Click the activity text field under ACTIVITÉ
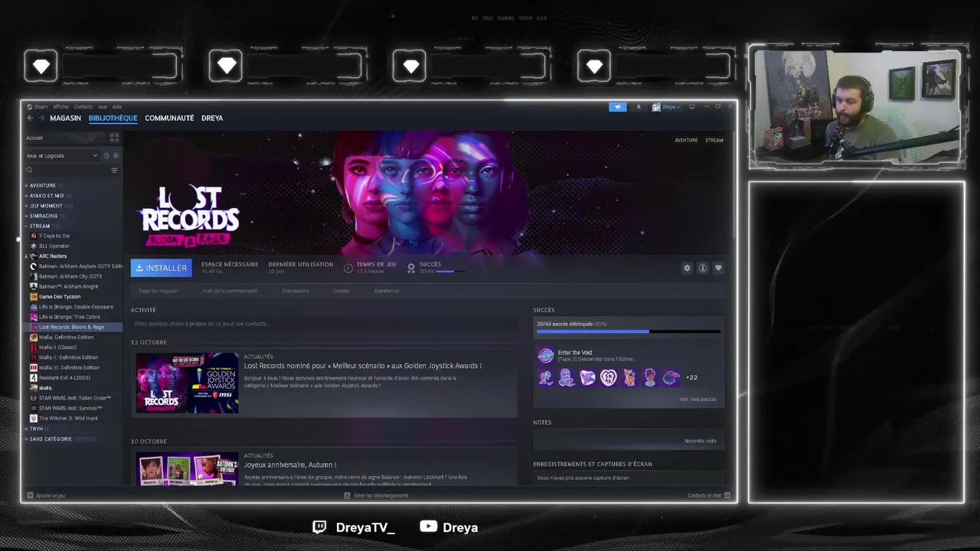The height and width of the screenshot is (551, 980). click(x=324, y=324)
